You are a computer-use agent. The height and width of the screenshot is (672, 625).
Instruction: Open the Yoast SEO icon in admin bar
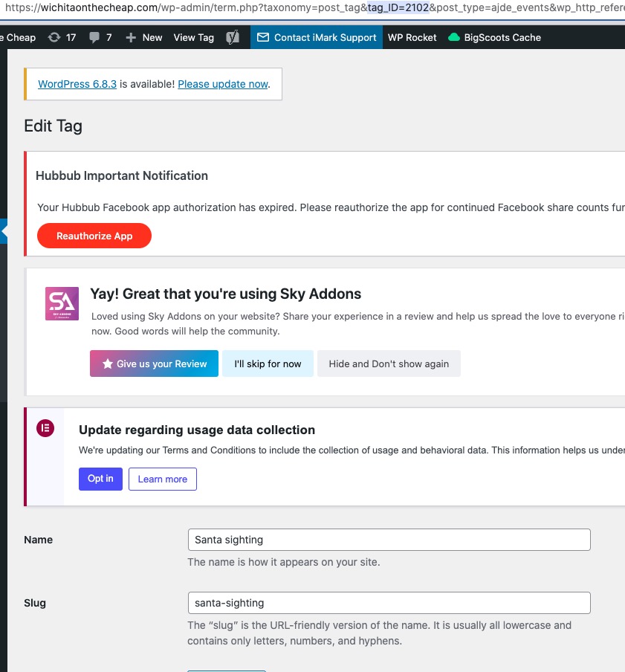point(233,37)
